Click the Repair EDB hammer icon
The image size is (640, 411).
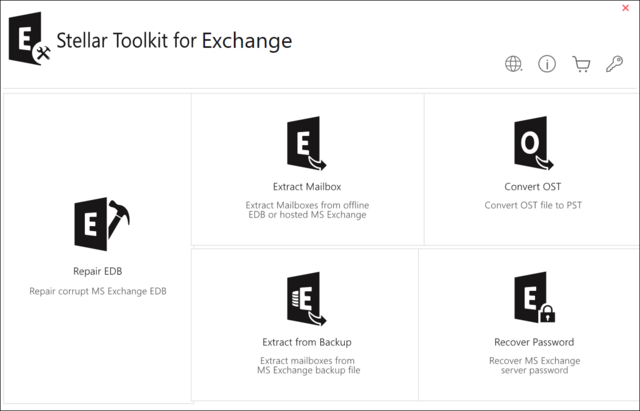click(102, 224)
